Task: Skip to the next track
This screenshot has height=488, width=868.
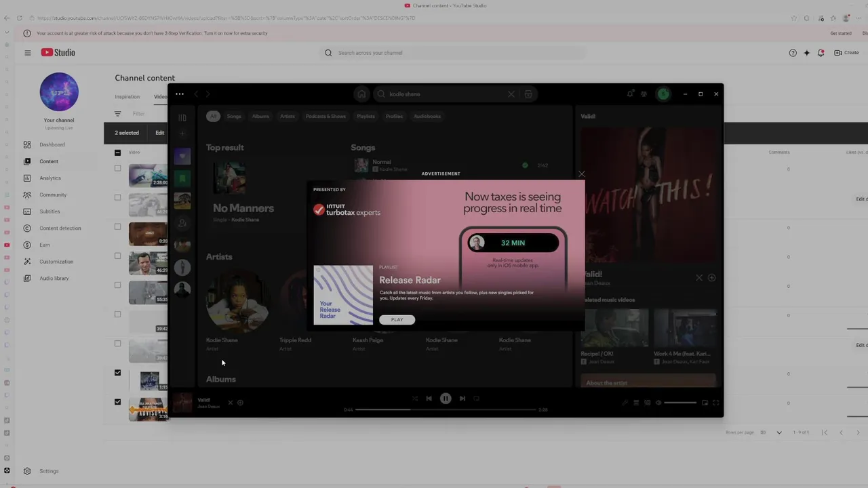Action: [x=462, y=399]
